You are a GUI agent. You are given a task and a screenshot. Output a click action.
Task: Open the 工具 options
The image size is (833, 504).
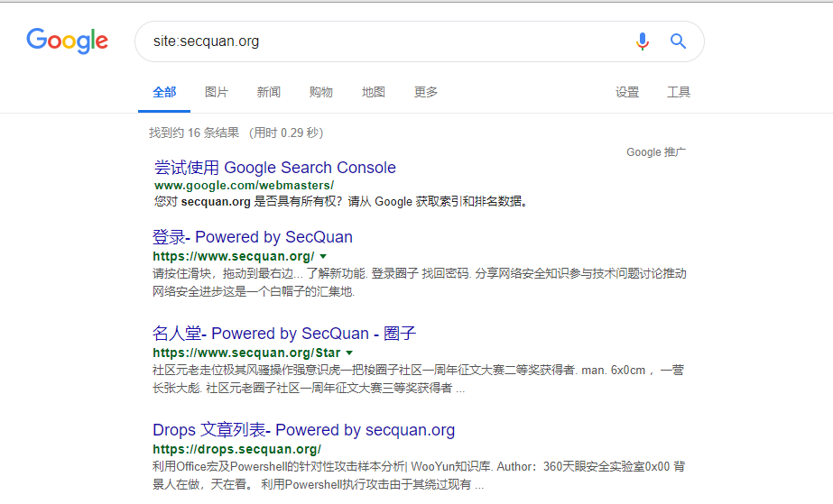[679, 92]
